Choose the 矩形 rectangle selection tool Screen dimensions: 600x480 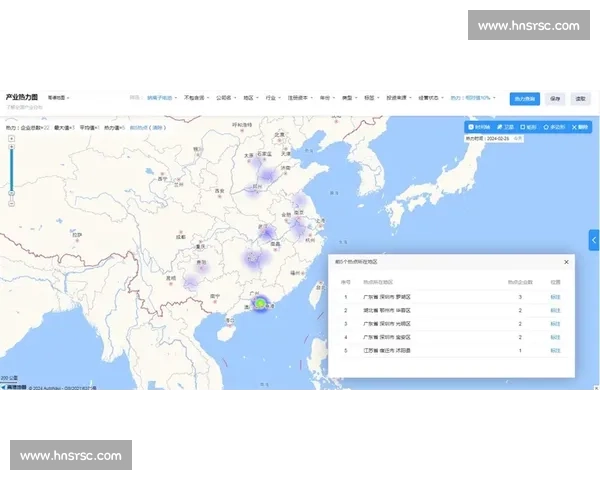pos(528,127)
